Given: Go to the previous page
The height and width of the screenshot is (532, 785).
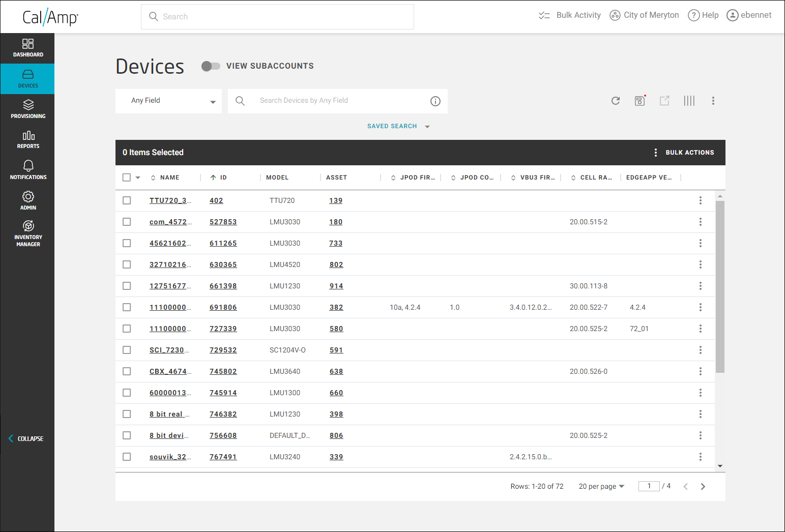Looking at the screenshot, I should [x=686, y=487].
